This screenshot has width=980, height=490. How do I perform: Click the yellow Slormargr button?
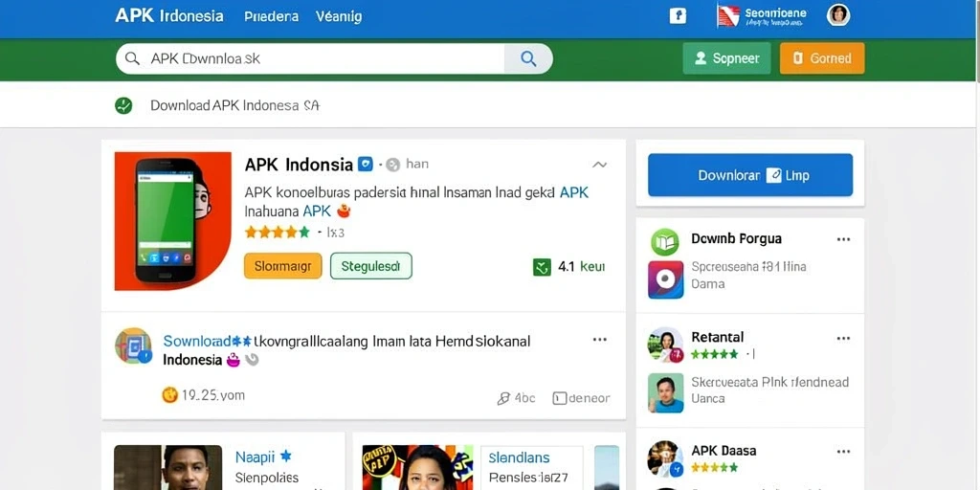(283, 266)
